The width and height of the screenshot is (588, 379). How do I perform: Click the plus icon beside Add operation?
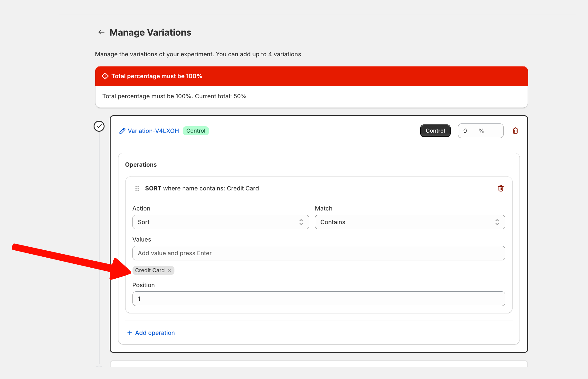130,333
